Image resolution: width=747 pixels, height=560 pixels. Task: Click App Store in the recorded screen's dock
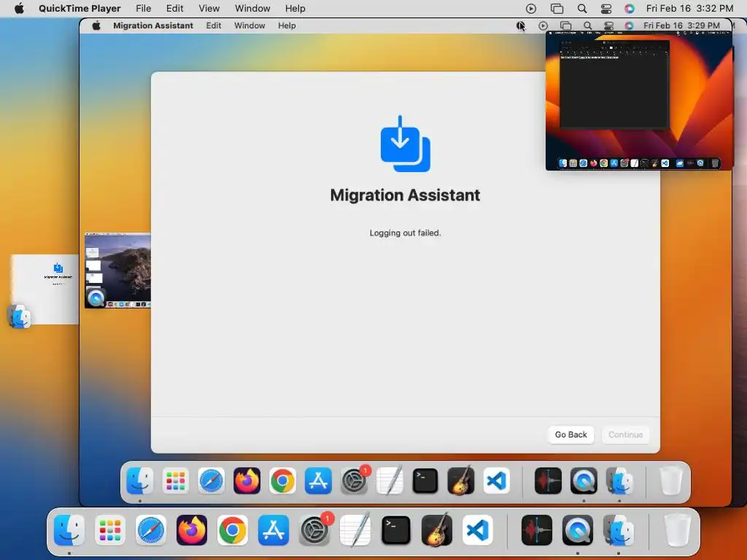point(318,481)
